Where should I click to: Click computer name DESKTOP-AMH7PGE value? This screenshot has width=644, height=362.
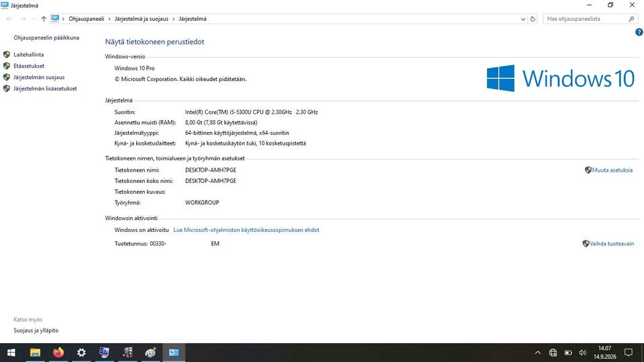tap(211, 170)
